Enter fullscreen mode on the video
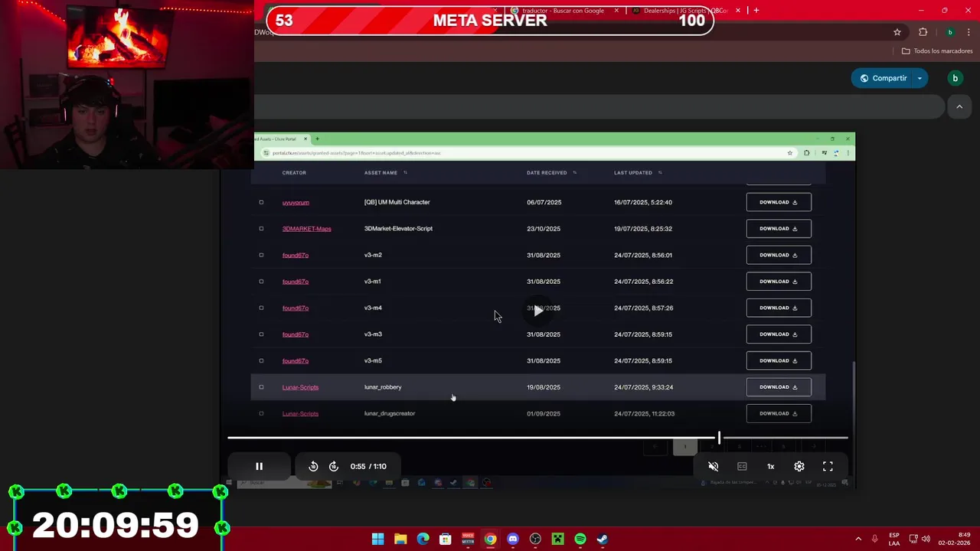This screenshot has height=551, width=980. click(x=828, y=466)
